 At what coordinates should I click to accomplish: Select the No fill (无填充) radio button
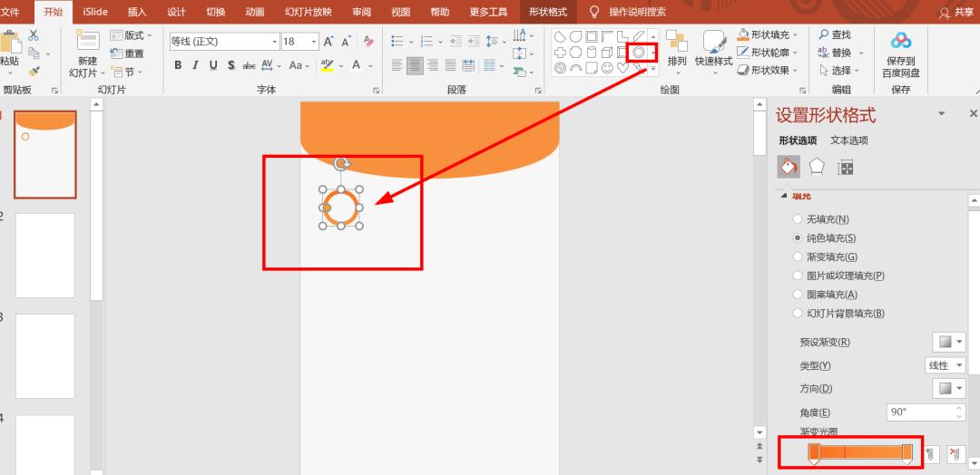point(797,219)
